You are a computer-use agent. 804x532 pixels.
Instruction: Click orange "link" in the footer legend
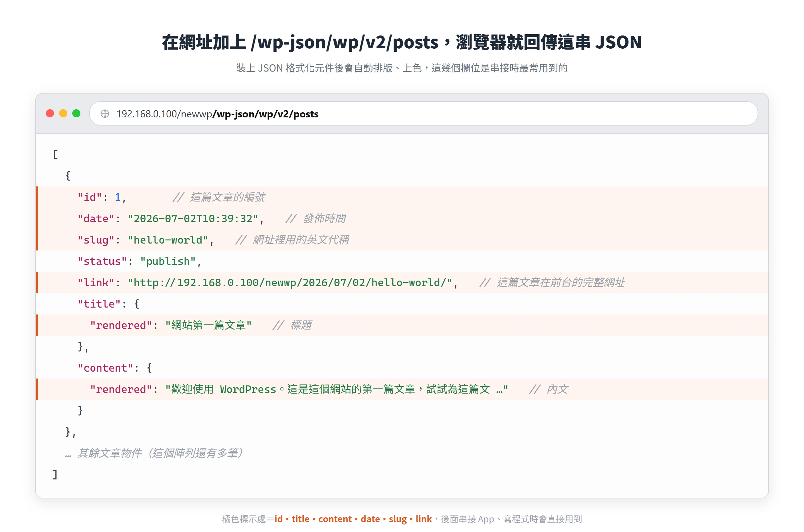coord(424,519)
